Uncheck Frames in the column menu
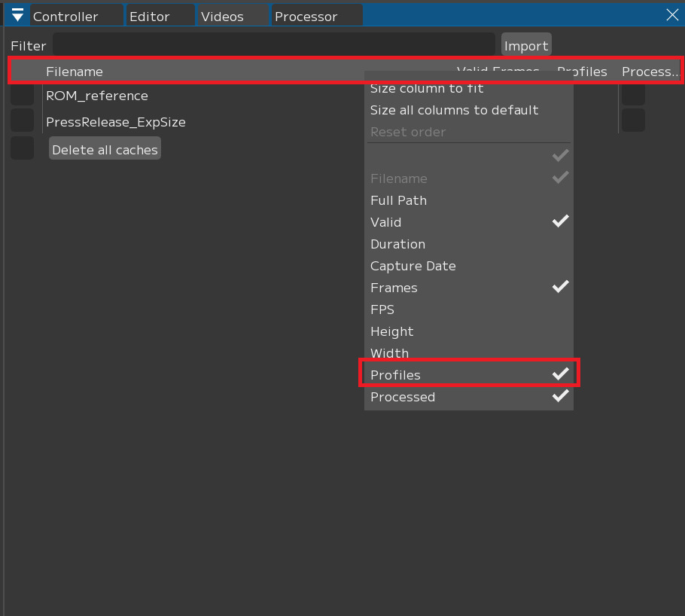 click(394, 288)
